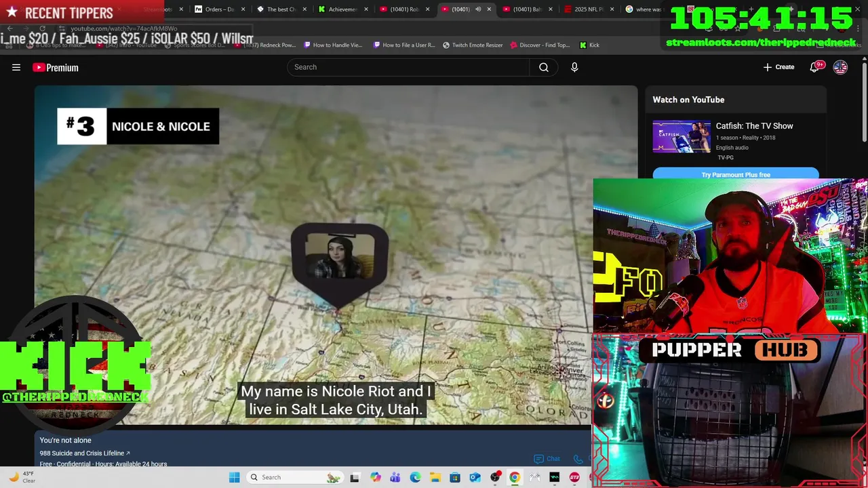Launch Copilot from the taskbar
The height and width of the screenshot is (488, 868).
[376, 477]
